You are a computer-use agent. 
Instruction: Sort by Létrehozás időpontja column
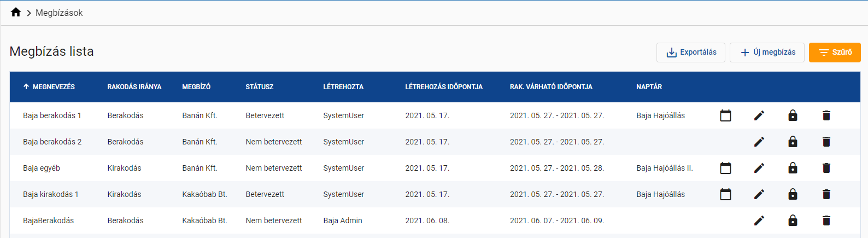point(443,87)
